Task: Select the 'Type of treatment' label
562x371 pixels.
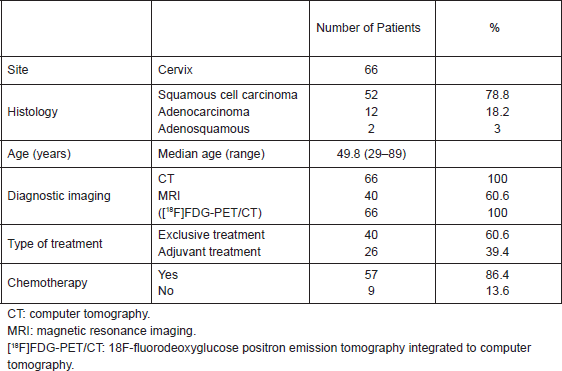Action: (x=55, y=244)
